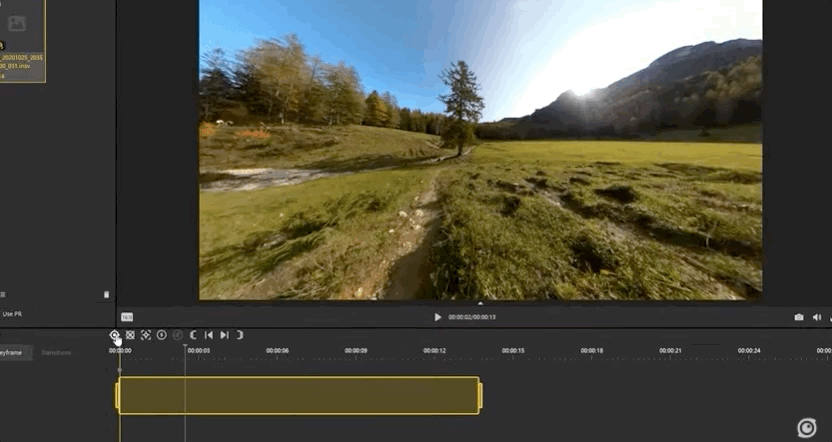Delete media with the trash icon
This screenshot has width=832, height=442.
(107, 295)
